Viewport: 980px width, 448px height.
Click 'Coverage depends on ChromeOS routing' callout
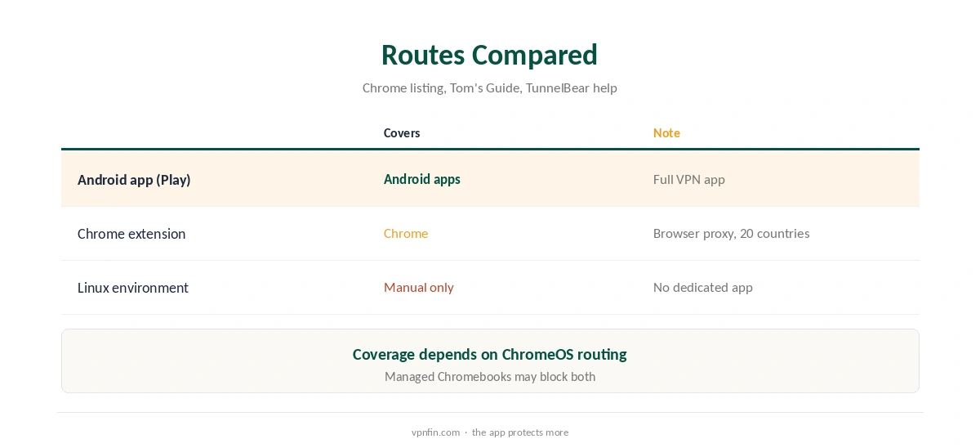(489, 354)
